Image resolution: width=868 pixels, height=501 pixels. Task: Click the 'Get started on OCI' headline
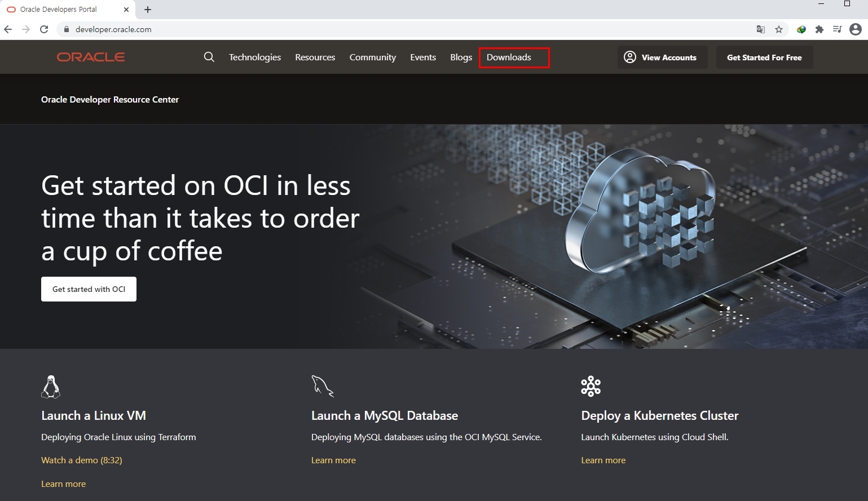tap(200, 218)
